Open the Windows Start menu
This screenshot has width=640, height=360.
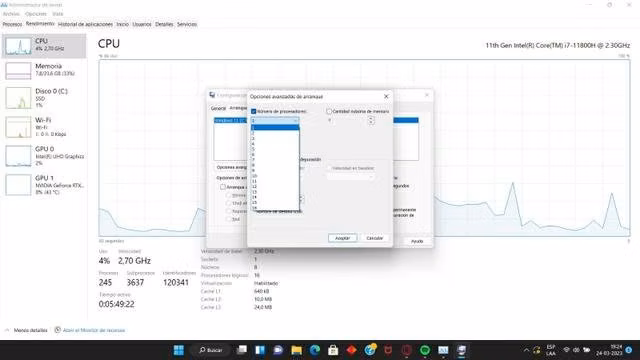tap(178, 350)
